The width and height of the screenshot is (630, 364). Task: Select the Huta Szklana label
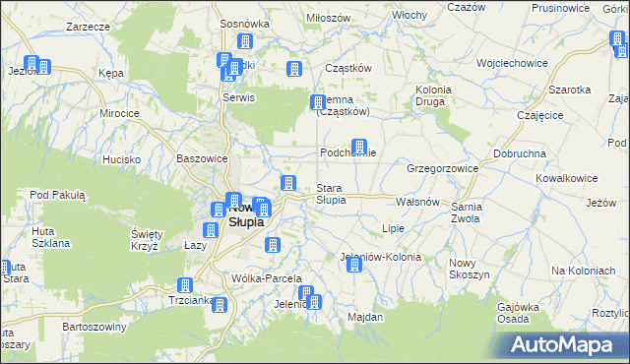(51, 237)
